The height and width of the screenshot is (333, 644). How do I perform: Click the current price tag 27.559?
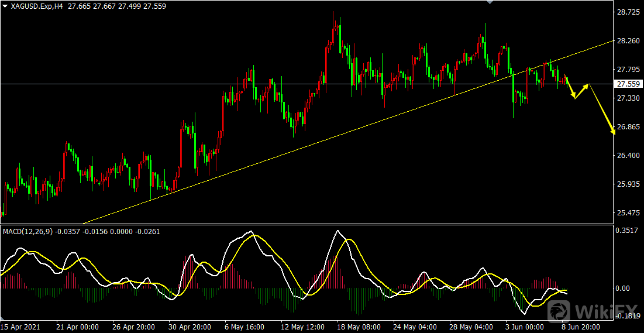pyautogui.click(x=629, y=84)
